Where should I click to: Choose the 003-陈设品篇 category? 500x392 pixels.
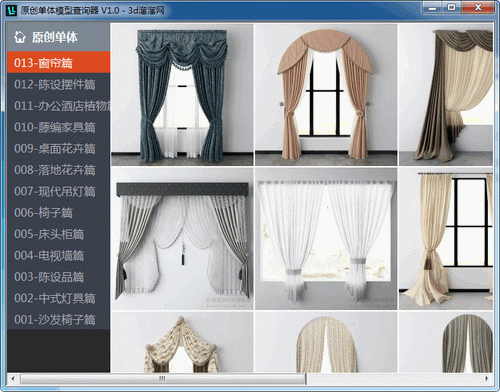(x=58, y=277)
